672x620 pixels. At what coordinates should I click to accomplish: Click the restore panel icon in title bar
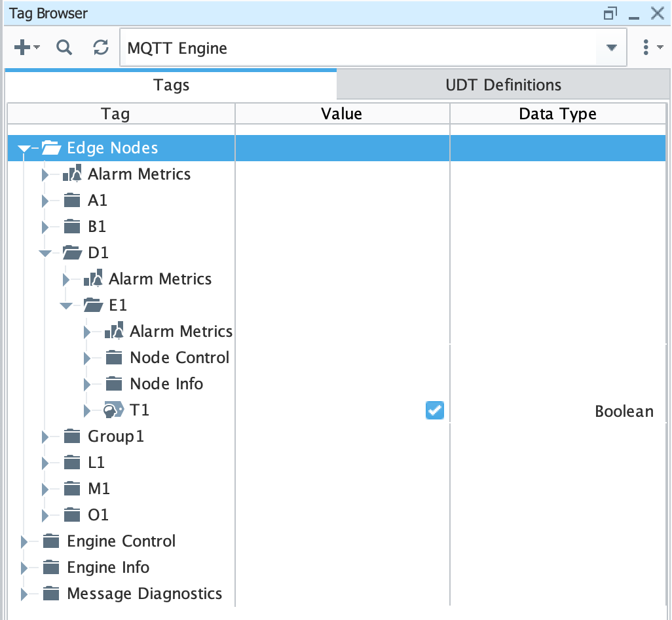tap(610, 14)
